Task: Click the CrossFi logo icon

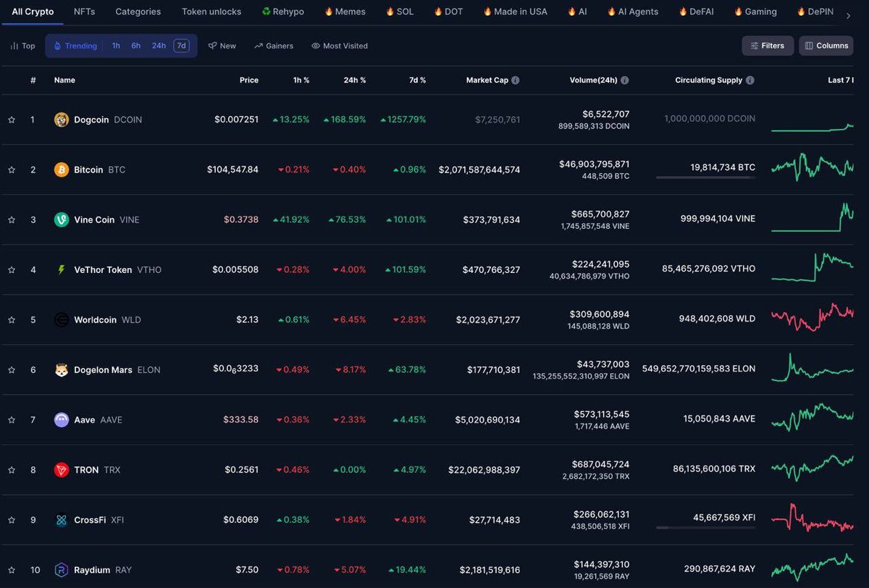Action: [x=62, y=520]
